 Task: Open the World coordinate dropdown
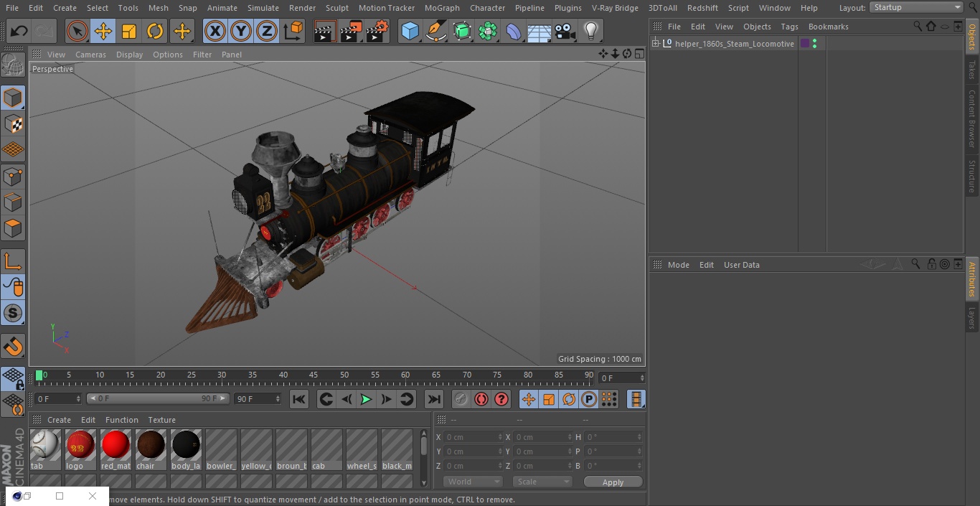pos(472,482)
